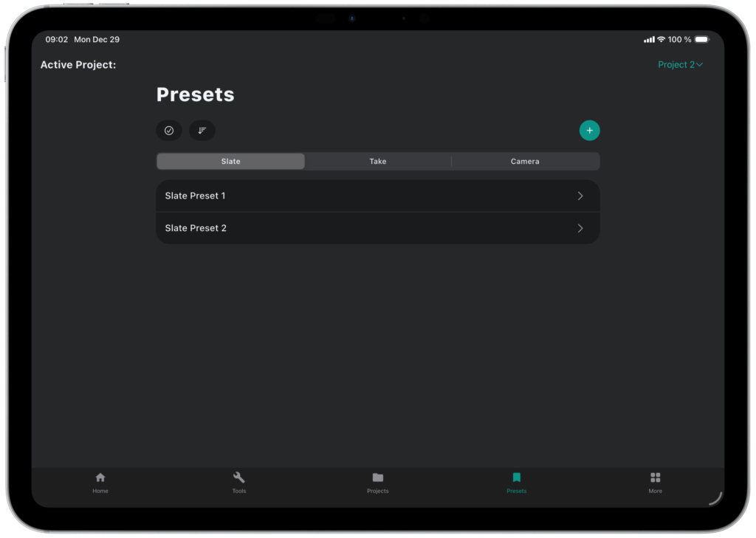Tap the 09:02 clock in status bar

(56, 40)
